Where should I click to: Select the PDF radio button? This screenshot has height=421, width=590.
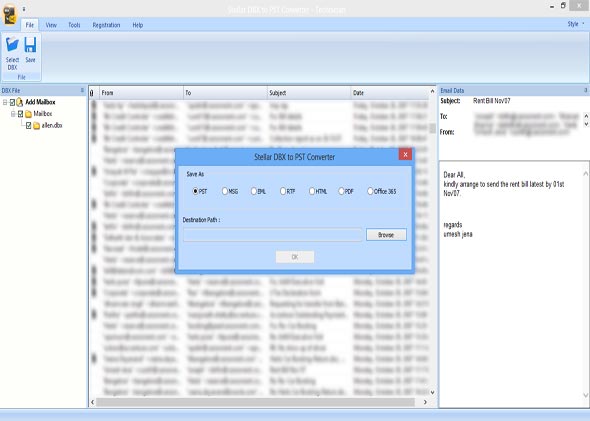click(341, 191)
